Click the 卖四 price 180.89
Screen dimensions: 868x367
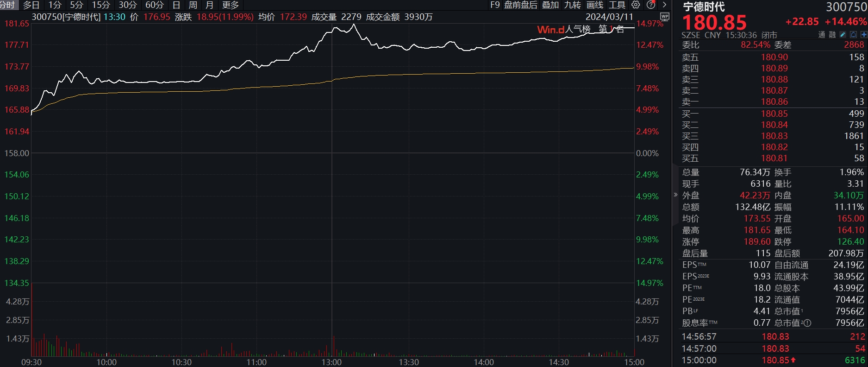[774, 68]
